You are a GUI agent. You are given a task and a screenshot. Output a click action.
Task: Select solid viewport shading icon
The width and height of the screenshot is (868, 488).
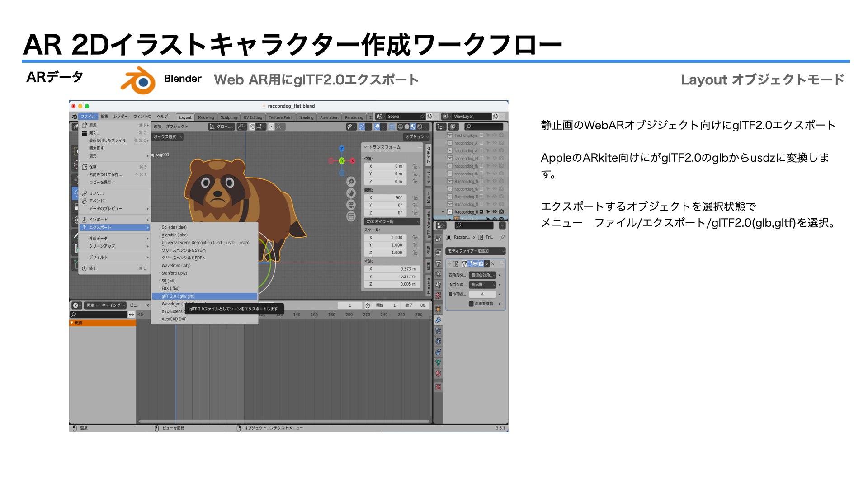[x=407, y=127]
